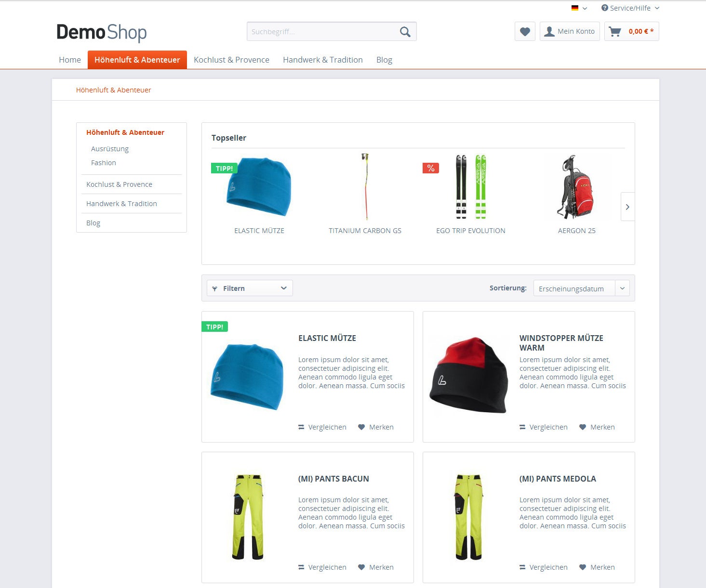Click Merken for (MI) Pants Bacun
This screenshot has width=706, height=588.
point(376,567)
